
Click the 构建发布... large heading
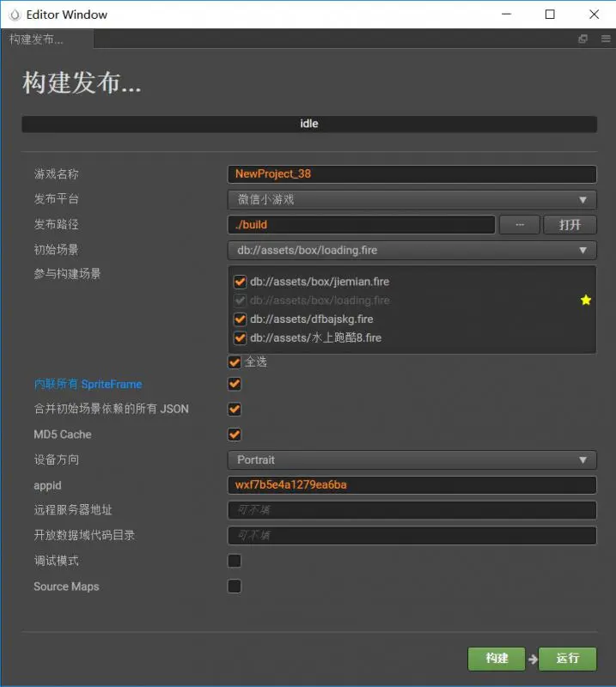point(82,82)
